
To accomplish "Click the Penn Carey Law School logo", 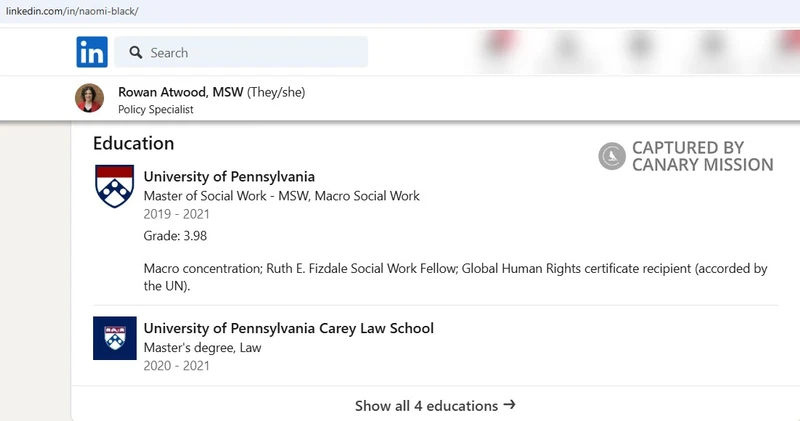I will 114,338.
